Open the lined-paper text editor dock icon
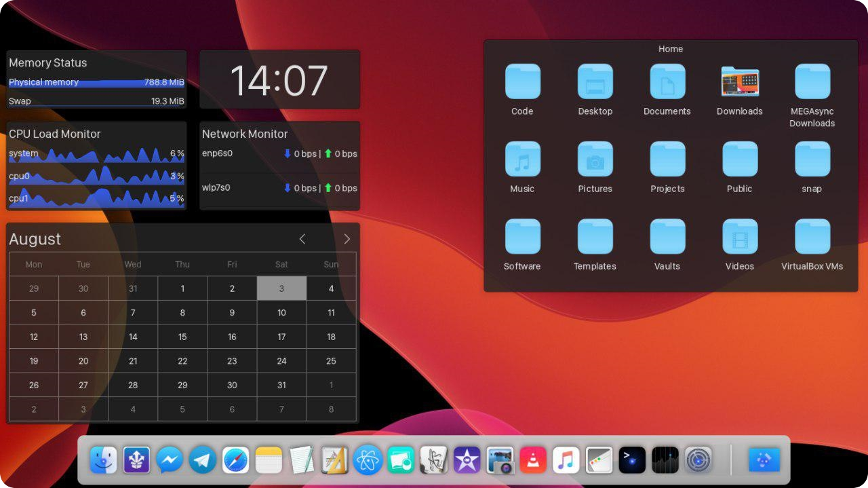 302,460
